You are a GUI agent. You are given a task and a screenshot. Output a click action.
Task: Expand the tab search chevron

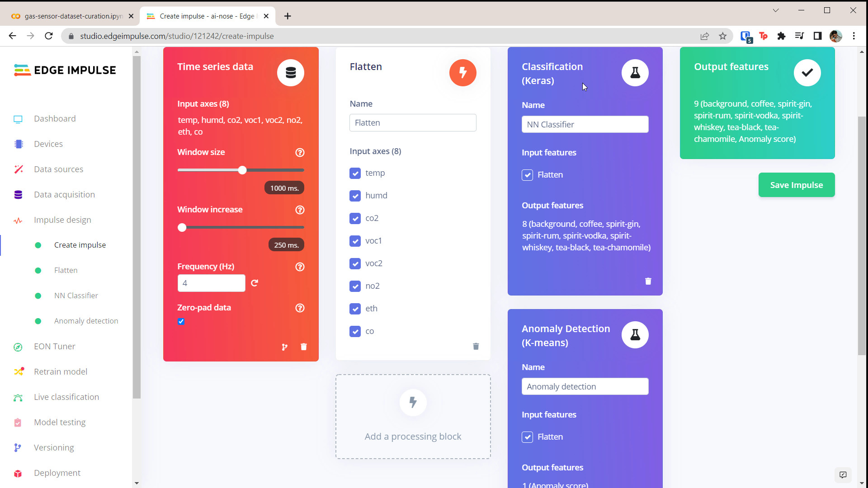point(776,10)
